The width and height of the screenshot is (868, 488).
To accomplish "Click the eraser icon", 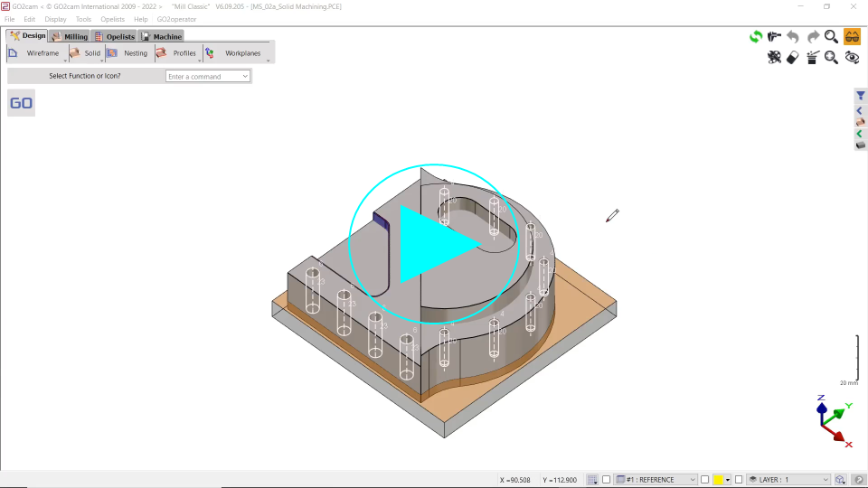I will (793, 58).
